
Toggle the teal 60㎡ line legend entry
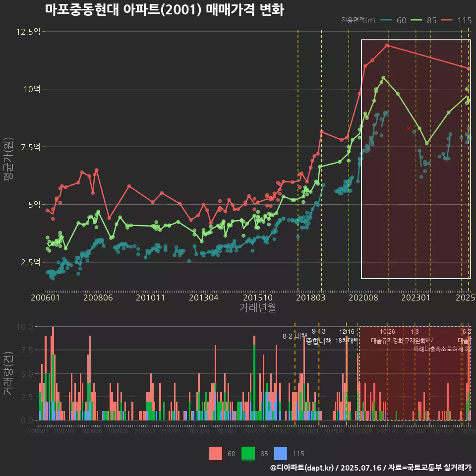pyautogui.click(x=393, y=20)
